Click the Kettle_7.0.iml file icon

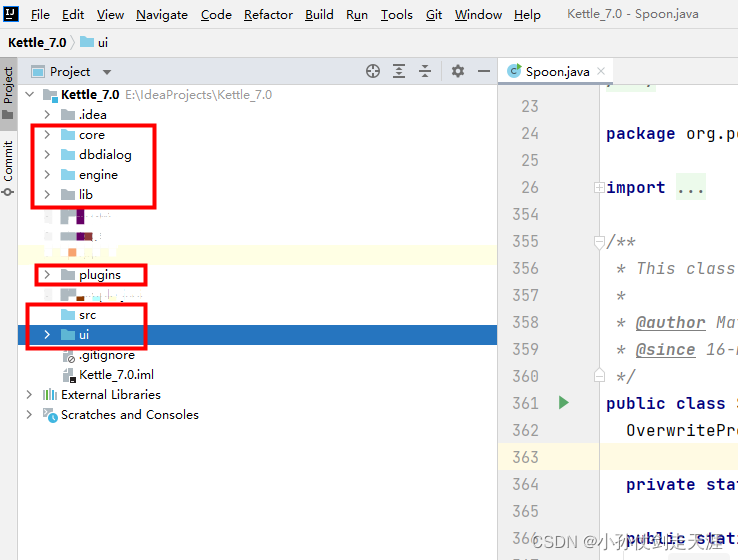click(69, 375)
